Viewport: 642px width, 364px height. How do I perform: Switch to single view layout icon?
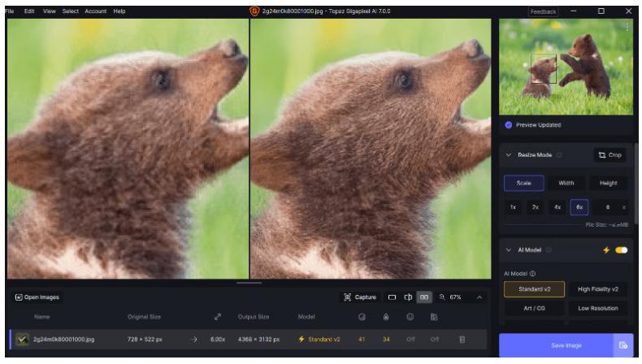tap(392, 297)
